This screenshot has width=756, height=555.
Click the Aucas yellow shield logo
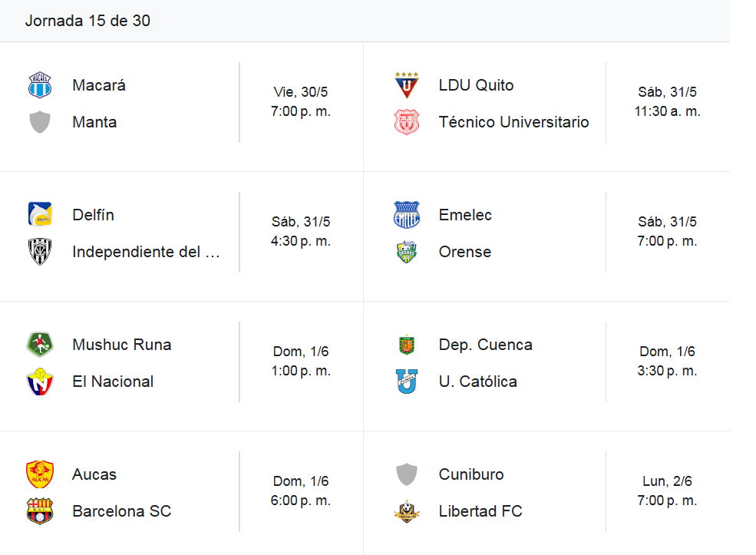tap(40, 474)
